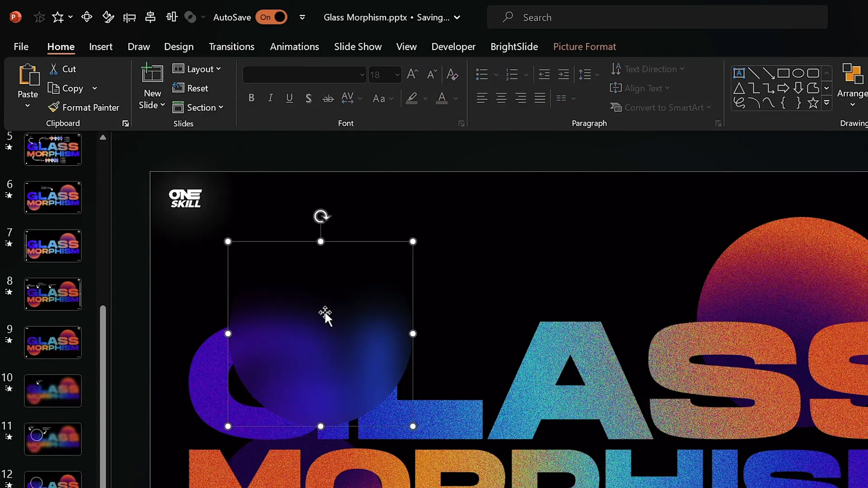The image size is (868, 488).
Task: Open the font size dropdown
Action: [x=397, y=75]
